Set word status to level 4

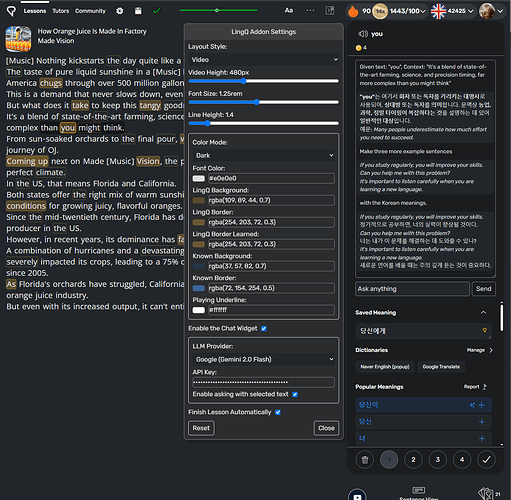tap(462, 460)
